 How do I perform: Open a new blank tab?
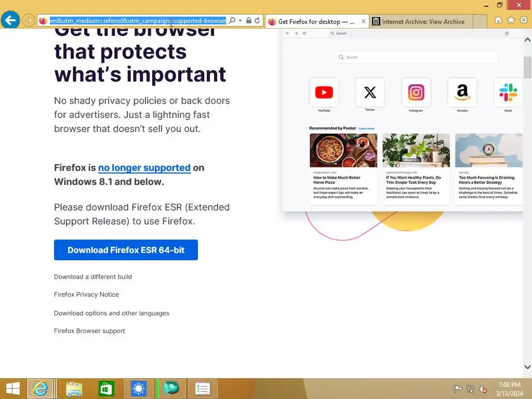click(480, 22)
